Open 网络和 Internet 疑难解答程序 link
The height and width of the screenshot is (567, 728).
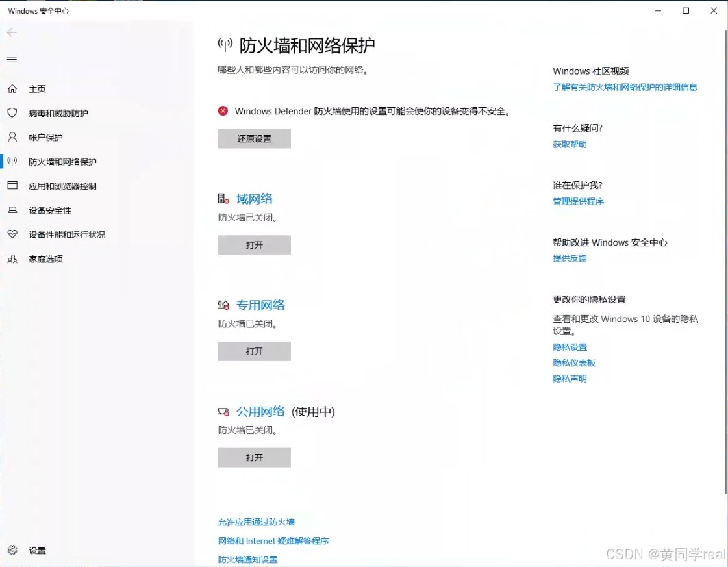click(273, 541)
